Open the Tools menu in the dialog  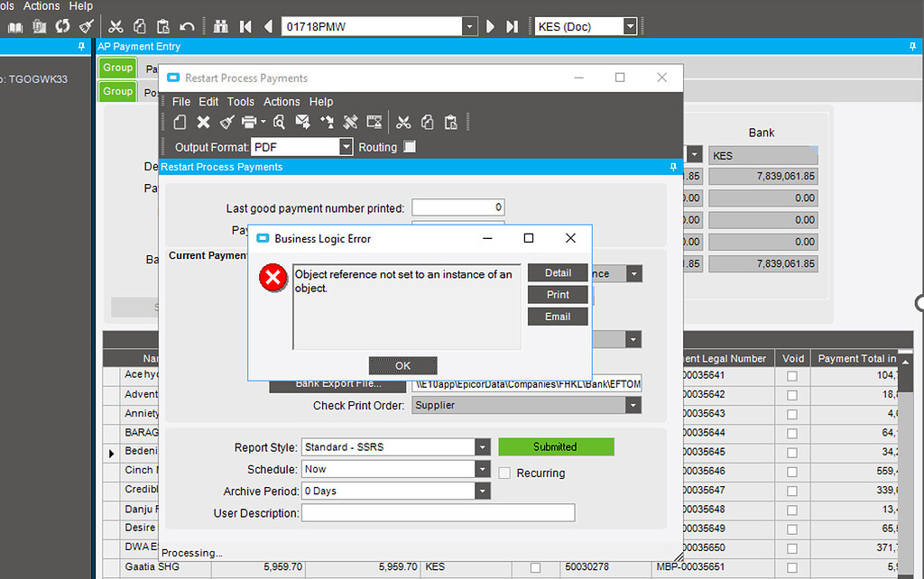coord(240,101)
